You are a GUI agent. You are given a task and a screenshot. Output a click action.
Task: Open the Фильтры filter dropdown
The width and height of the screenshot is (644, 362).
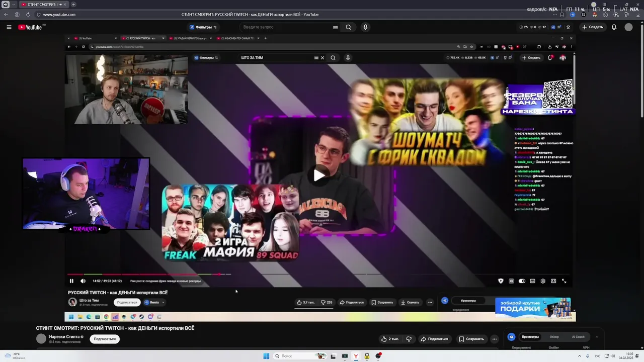click(203, 27)
